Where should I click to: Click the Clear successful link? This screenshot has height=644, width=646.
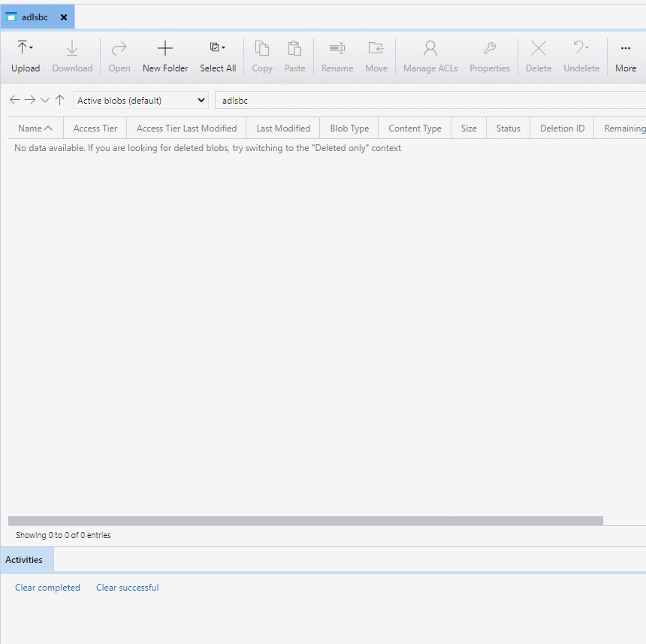pyautogui.click(x=126, y=587)
